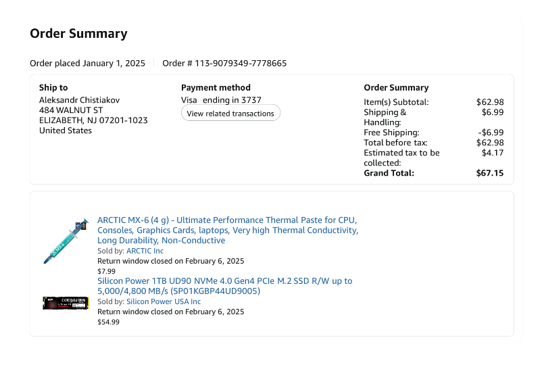This screenshot has width=542, height=392.
Task: Click the 484 WALNUT ST address line
Action: (71, 110)
